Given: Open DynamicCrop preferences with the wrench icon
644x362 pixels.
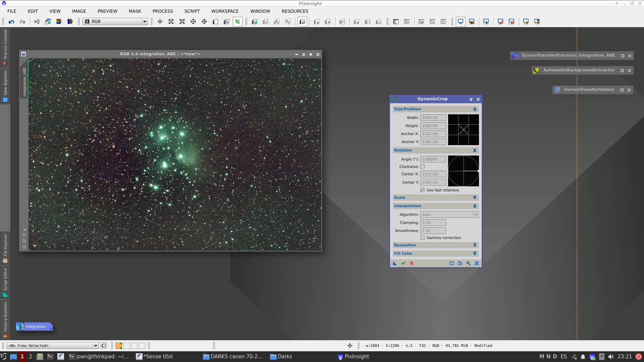Looking at the screenshot, I should point(468,263).
